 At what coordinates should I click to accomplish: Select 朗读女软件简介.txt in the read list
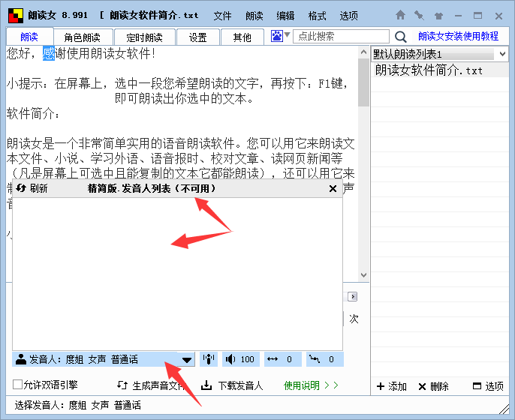[440, 70]
